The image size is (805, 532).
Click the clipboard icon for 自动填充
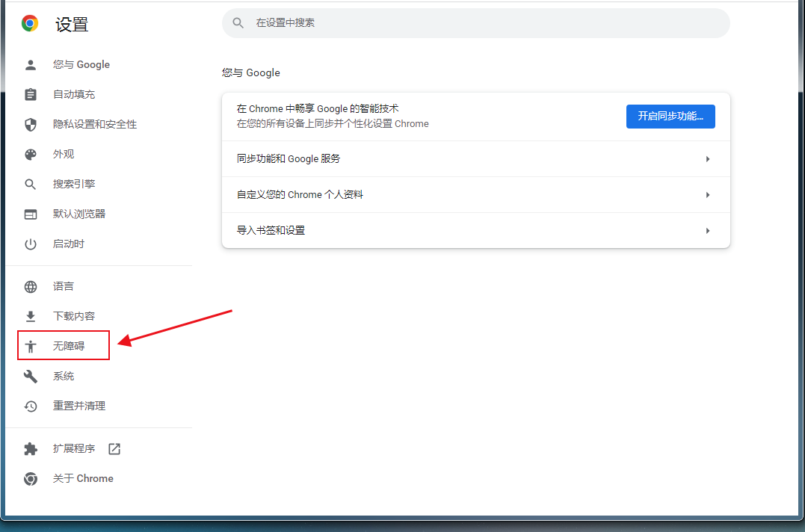point(31,95)
